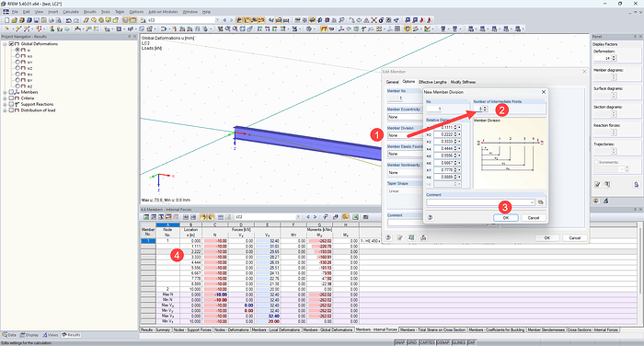The width and height of the screenshot is (644, 346).
Task: Open the Results menu
Action: [x=89, y=12]
